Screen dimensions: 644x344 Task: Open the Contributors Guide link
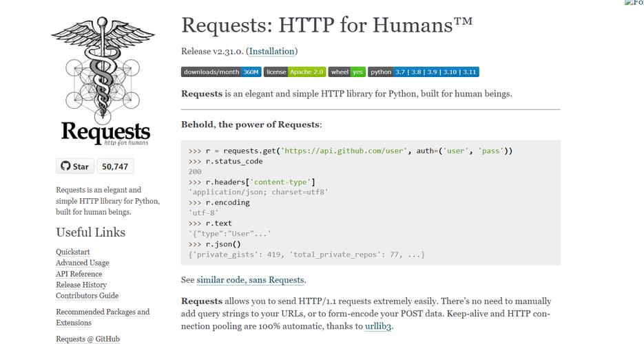87,296
